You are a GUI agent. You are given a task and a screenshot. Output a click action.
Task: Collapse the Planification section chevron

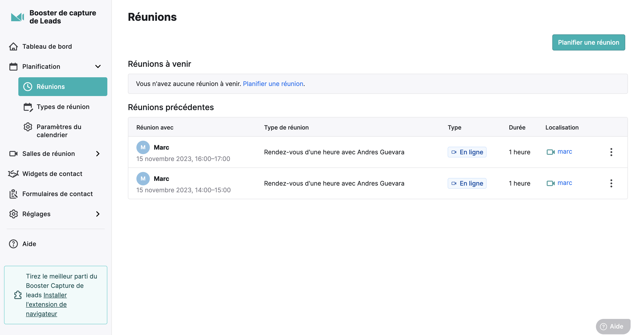(98, 66)
